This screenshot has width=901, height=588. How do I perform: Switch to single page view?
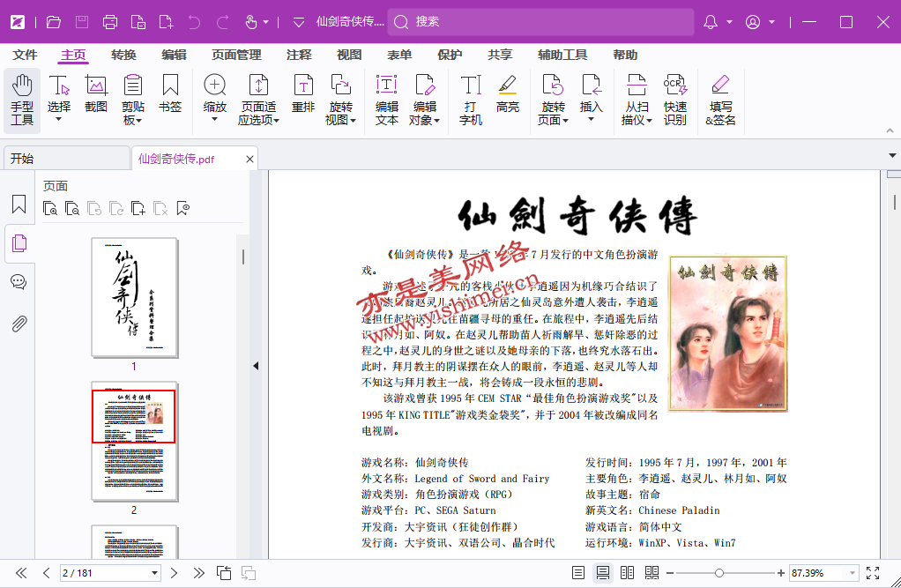point(578,573)
